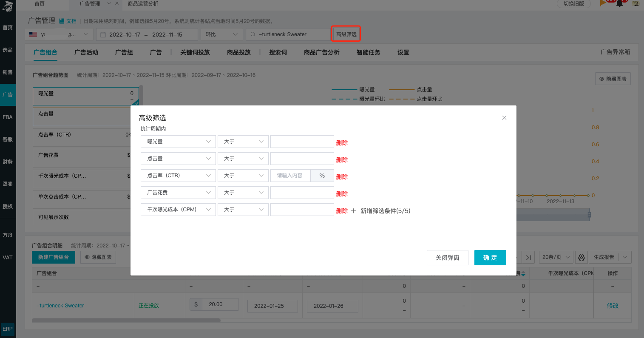Expand the 曝光量 metric dropdown in dialog
Image resolution: width=644 pixels, height=338 pixels.
point(178,142)
